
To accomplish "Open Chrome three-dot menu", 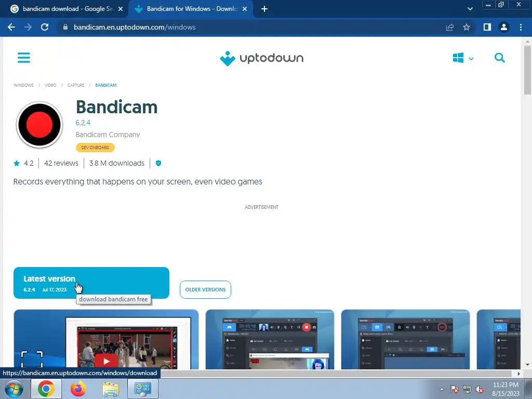I will [x=521, y=27].
